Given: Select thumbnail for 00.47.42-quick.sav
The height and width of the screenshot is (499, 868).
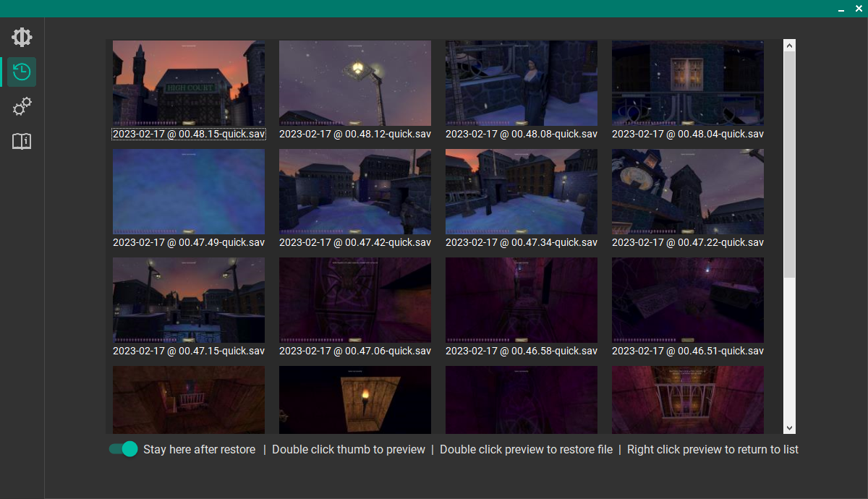Looking at the screenshot, I should pos(355,192).
